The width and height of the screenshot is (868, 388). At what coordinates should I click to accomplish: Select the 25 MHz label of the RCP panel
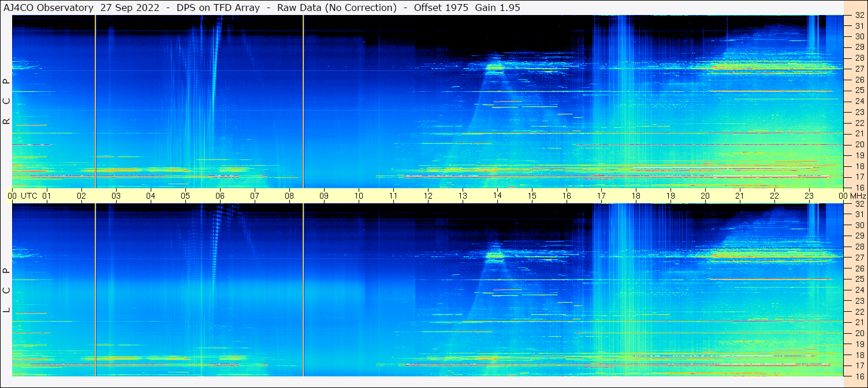point(859,90)
